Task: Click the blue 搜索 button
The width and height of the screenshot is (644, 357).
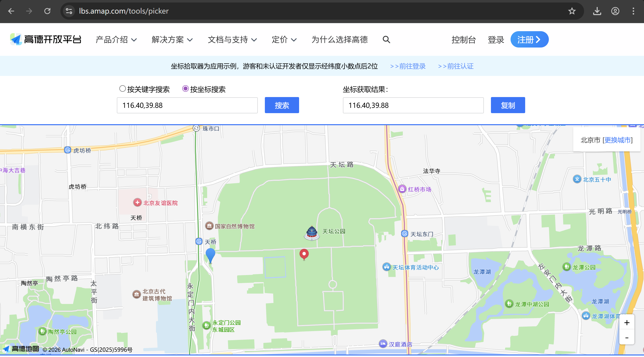Action: (282, 105)
